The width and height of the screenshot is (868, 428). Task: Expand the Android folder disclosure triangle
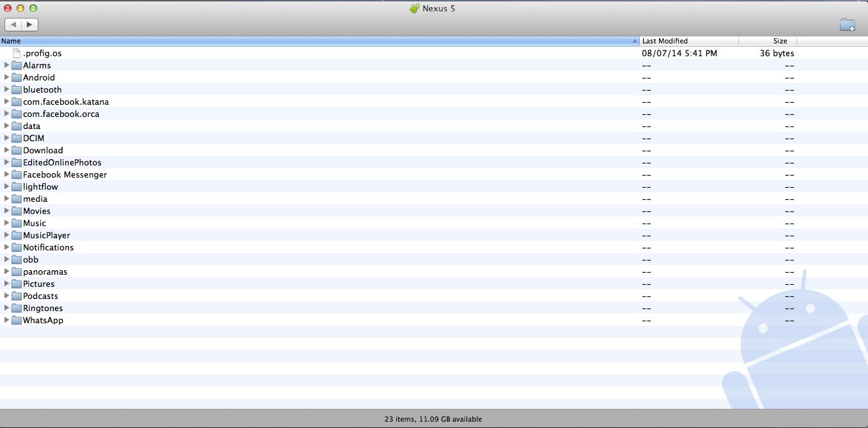pos(6,77)
